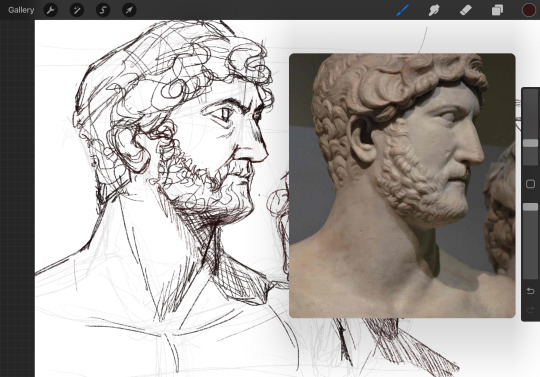The image size is (540, 377).
Task: Activate the Transform arrow tool
Action: tap(129, 10)
